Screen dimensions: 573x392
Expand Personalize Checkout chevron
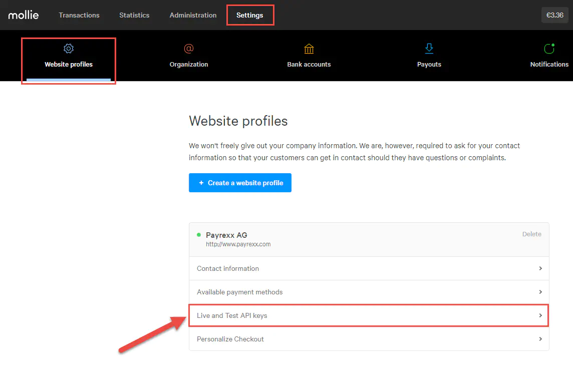(x=540, y=339)
